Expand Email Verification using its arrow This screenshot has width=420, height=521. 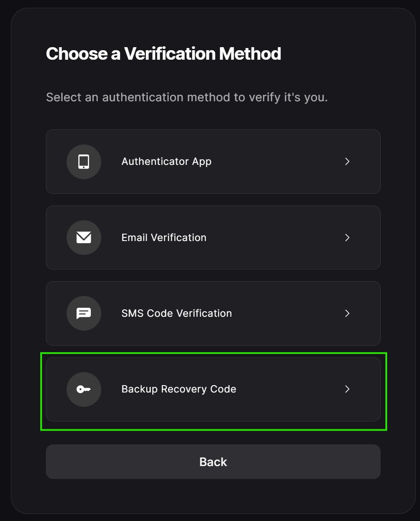point(347,238)
